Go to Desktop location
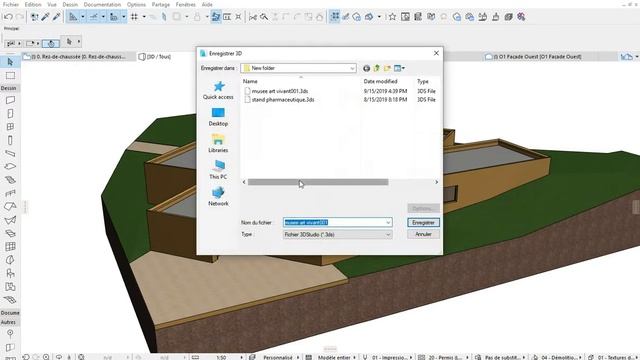The image size is (640, 360). tap(218, 117)
